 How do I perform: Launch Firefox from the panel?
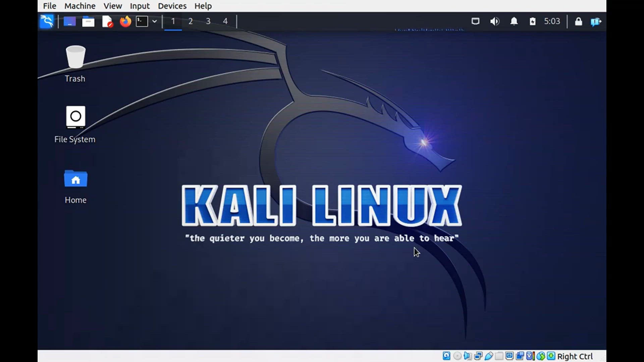click(x=125, y=21)
